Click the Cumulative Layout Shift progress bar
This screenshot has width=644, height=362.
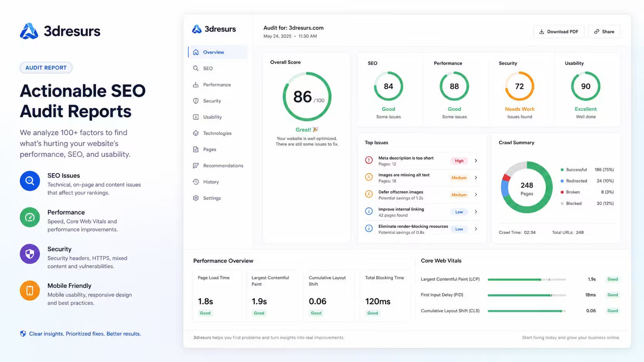click(527, 311)
